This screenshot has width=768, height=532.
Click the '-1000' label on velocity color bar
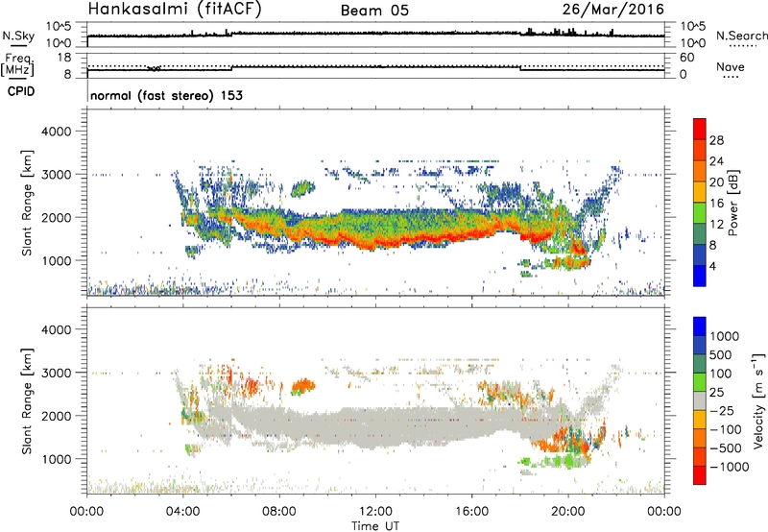coord(730,467)
